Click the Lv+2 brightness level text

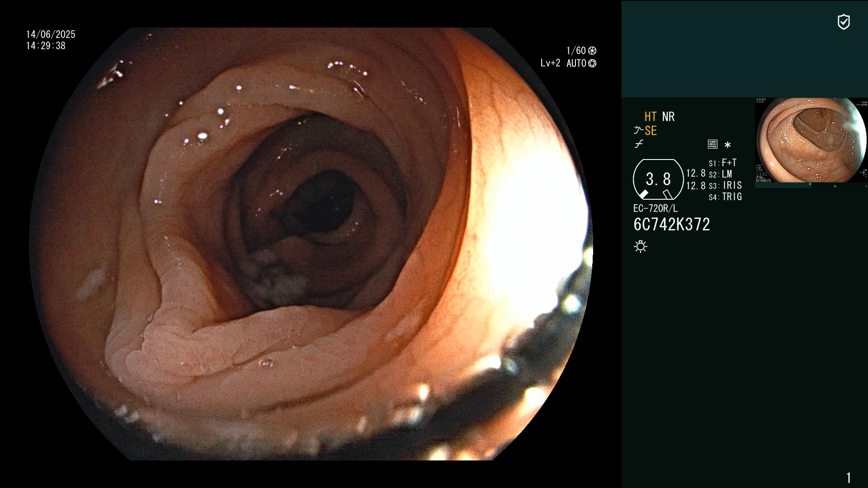click(x=550, y=63)
